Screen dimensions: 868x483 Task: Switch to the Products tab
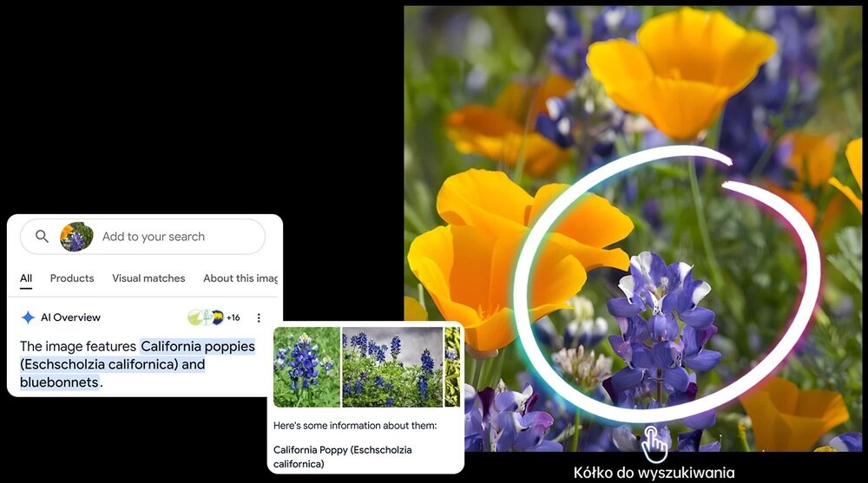(x=72, y=278)
